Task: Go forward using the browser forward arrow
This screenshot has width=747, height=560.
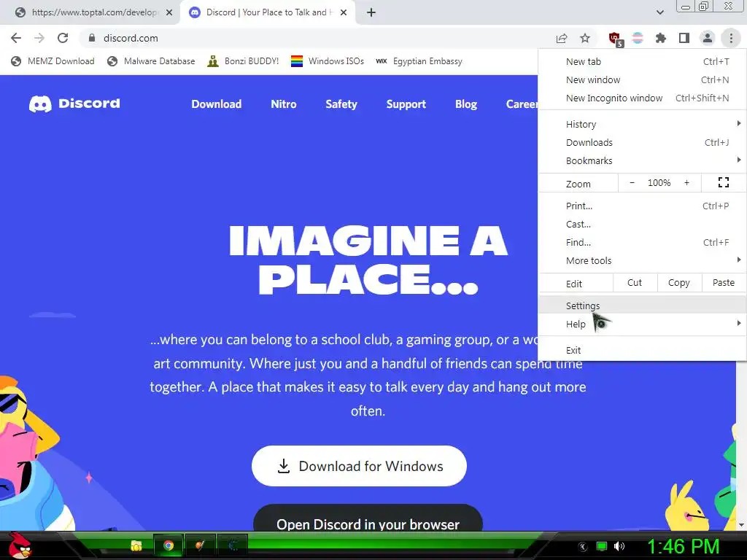Action: [39, 38]
